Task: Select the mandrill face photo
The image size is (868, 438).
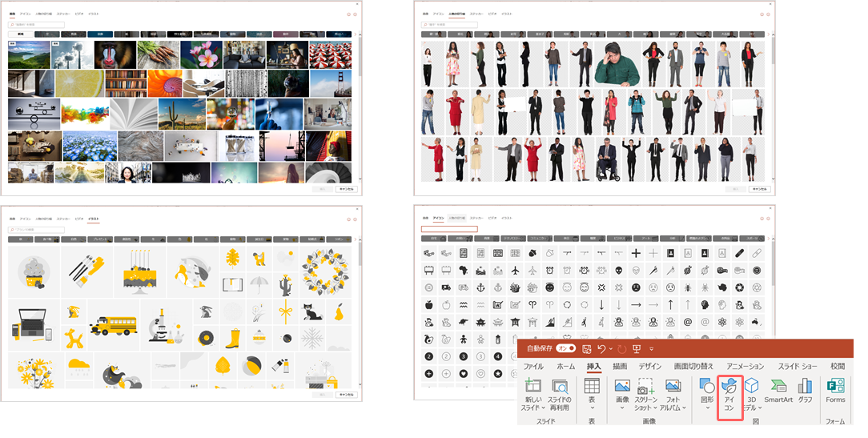Action: 115,54
